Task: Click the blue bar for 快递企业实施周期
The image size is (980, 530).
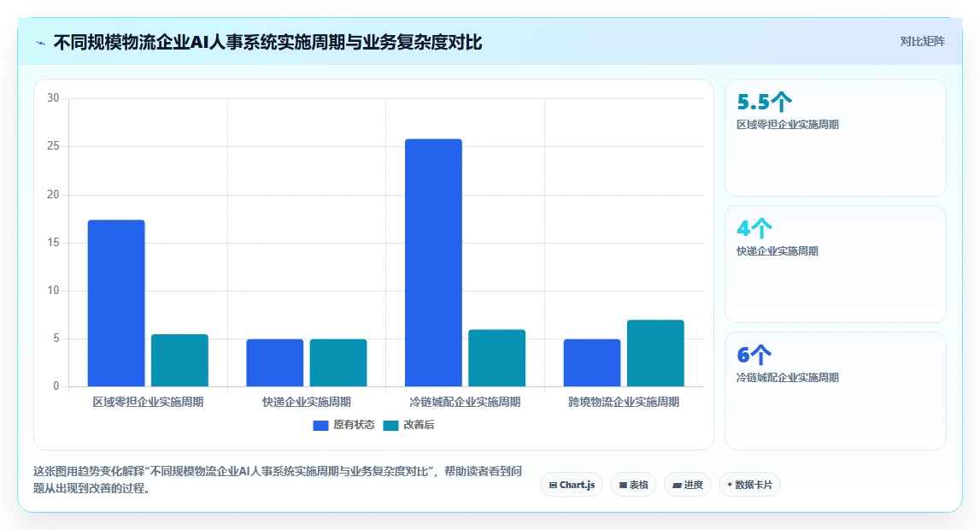Action: [x=275, y=362]
